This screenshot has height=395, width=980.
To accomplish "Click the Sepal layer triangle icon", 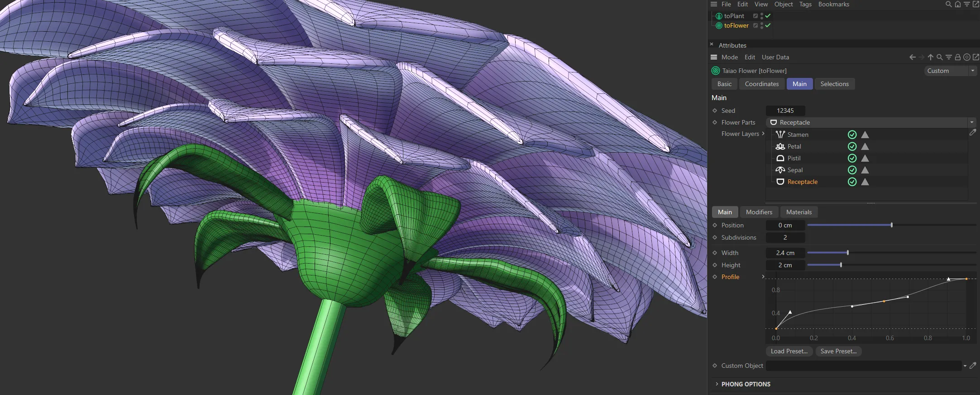I will 865,170.
